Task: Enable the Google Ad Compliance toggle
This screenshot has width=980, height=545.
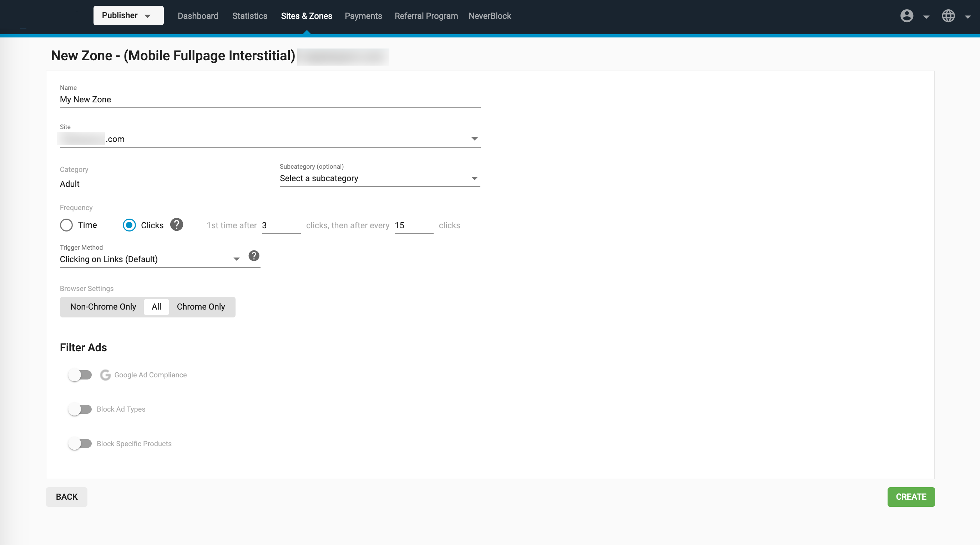Action: tap(80, 375)
